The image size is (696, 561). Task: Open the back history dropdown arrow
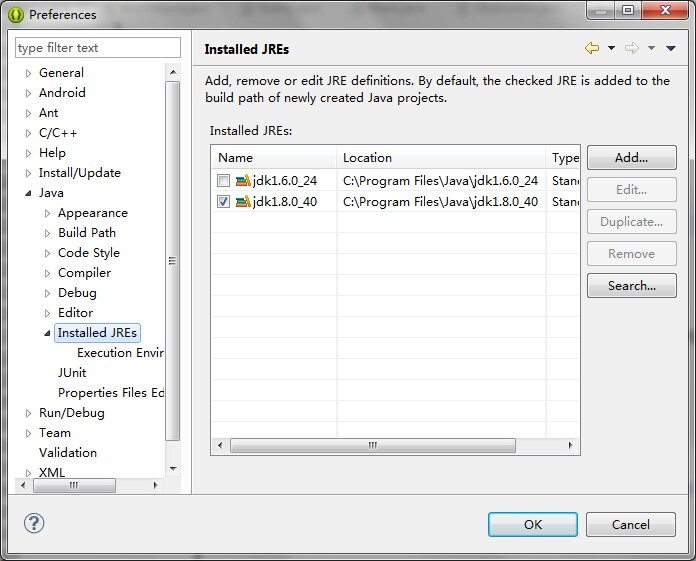click(x=611, y=48)
